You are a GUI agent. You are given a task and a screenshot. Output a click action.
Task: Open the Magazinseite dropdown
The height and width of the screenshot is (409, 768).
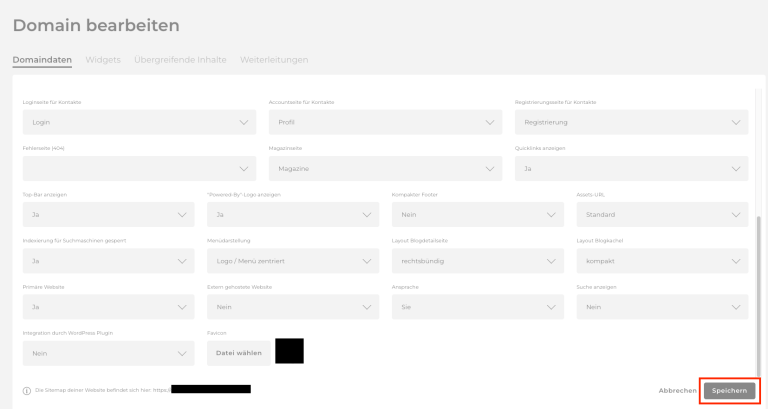coord(385,168)
